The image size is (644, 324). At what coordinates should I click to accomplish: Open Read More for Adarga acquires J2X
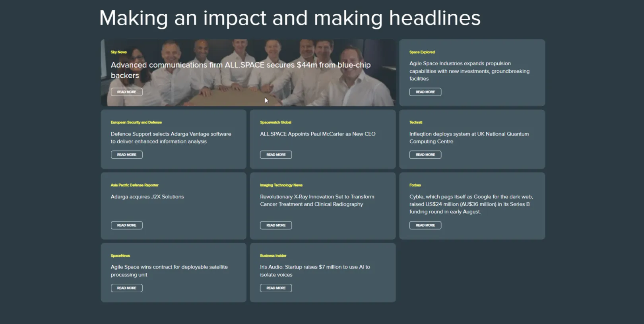pyautogui.click(x=126, y=225)
